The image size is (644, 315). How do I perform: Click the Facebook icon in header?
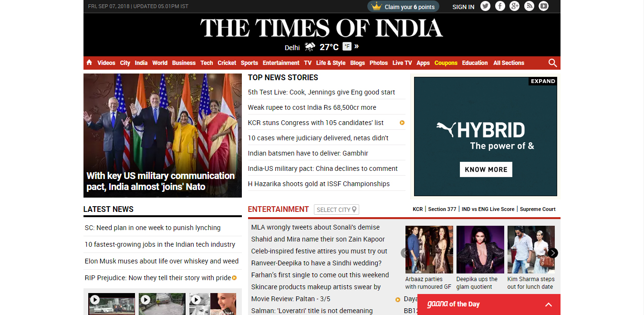[x=500, y=6]
